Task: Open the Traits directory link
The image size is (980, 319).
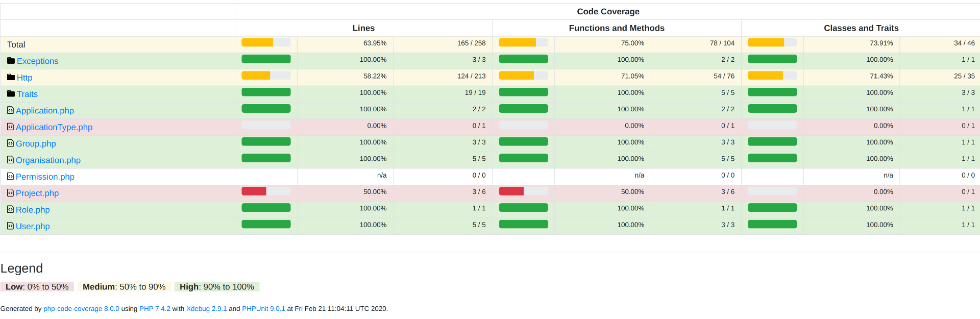Action: pos(27,94)
